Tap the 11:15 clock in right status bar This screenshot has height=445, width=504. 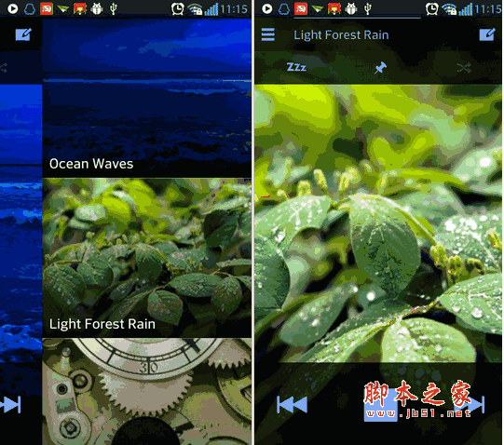[x=487, y=9]
